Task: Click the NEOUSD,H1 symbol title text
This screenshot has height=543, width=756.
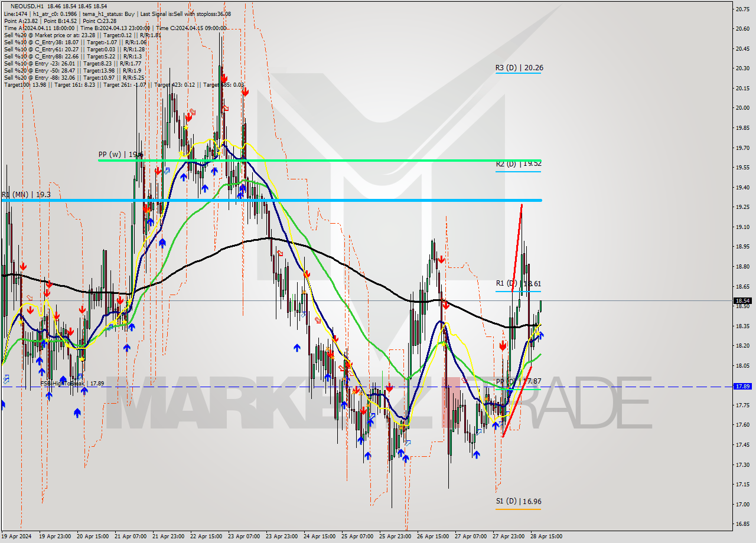Action: (x=27, y=6)
